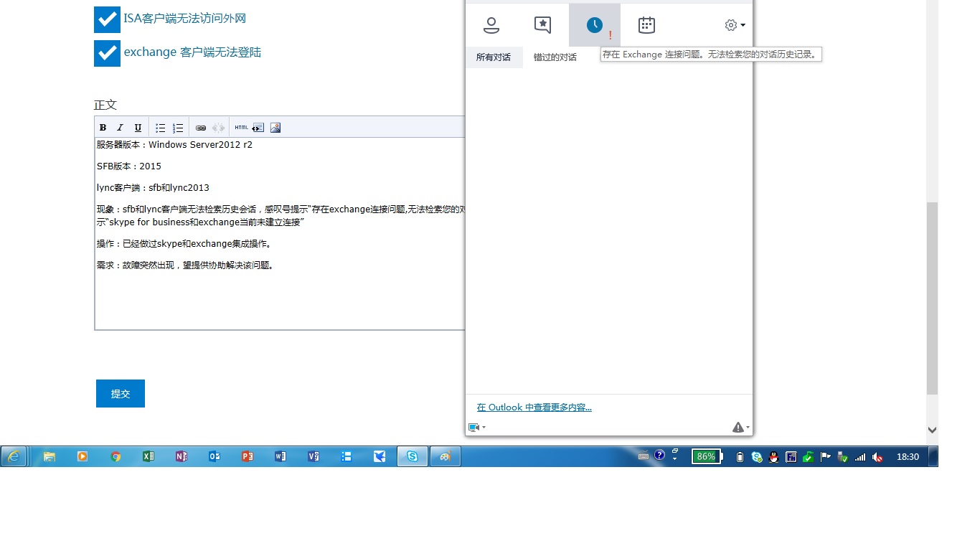This screenshot has width=980, height=551.
Task: Open the Skype contacts view
Action: point(491,25)
